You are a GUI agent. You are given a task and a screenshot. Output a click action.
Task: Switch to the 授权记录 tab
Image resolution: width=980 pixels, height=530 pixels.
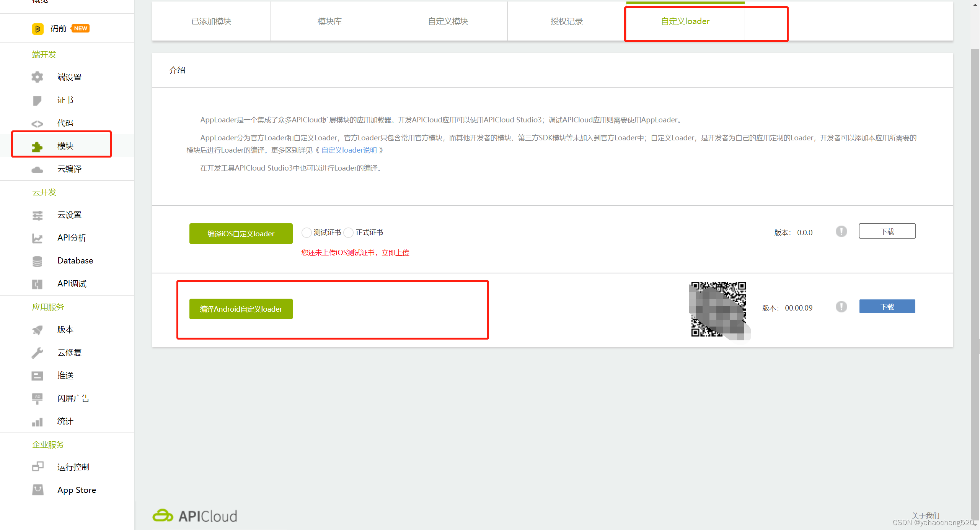pyautogui.click(x=566, y=21)
